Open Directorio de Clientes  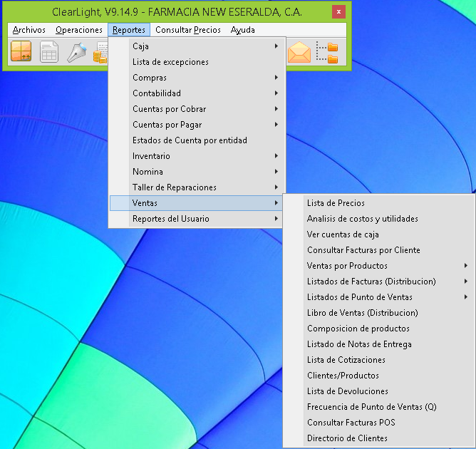click(347, 438)
